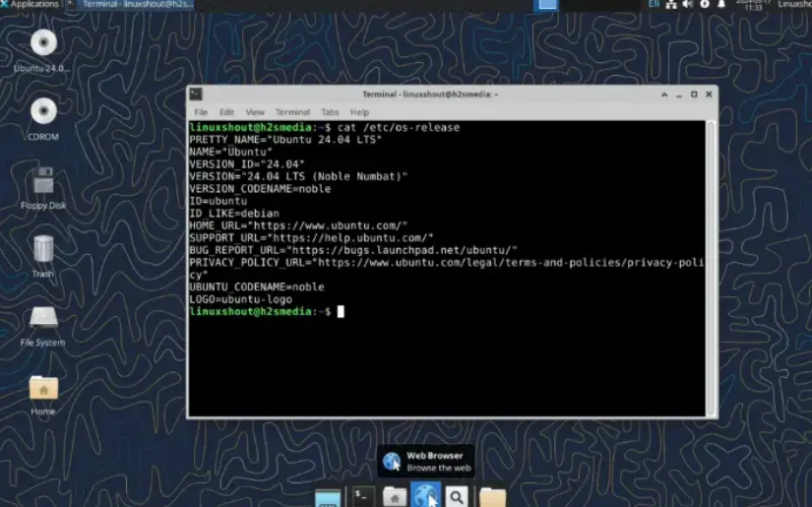The width and height of the screenshot is (812, 507).
Task: Open the power manager tray icon
Action: 705,4
